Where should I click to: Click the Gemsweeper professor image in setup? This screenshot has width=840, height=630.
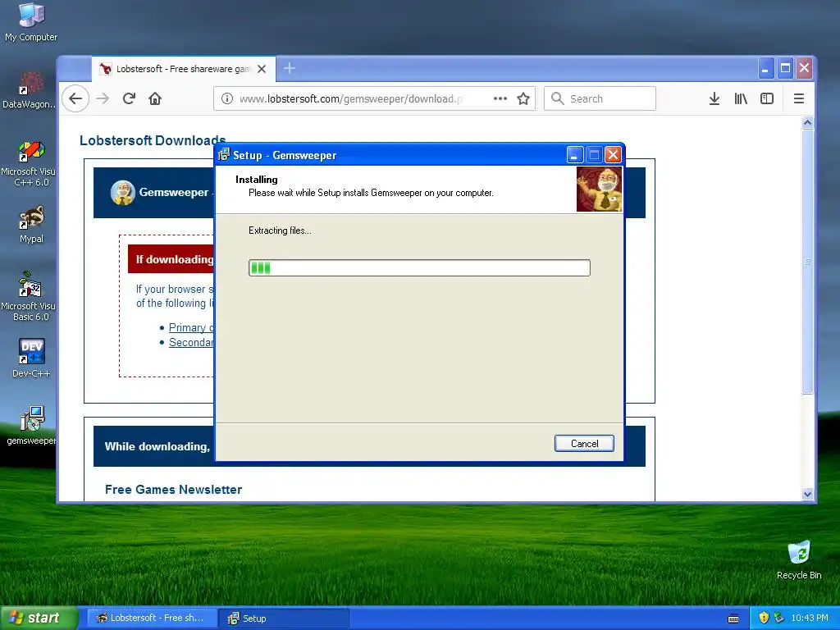599,189
